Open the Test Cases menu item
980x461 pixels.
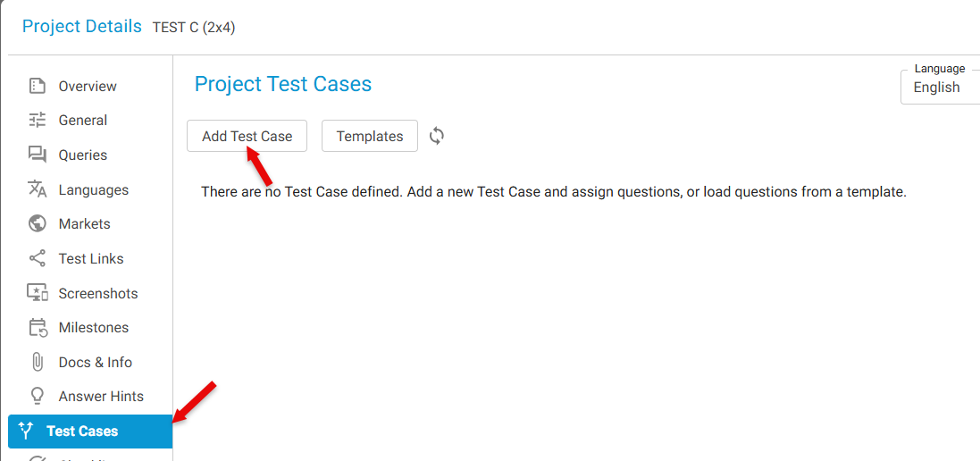coord(82,431)
